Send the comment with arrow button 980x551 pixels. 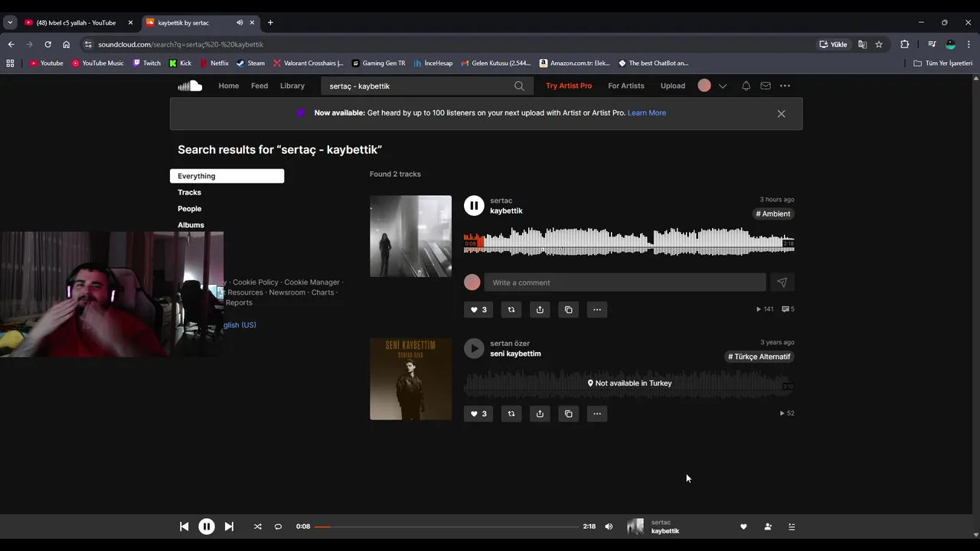click(x=782, y=282)
